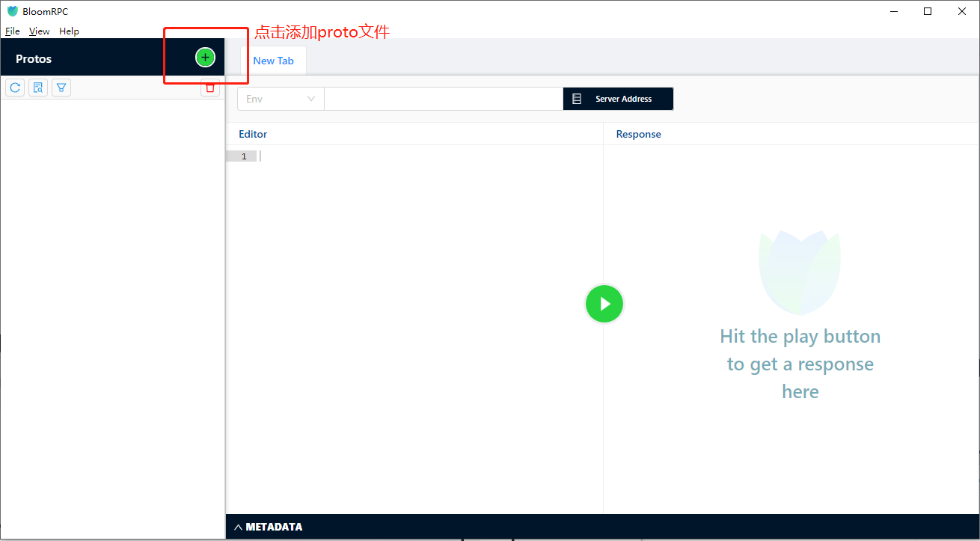Screen dimensions: 980x541
Task: Hit the green play button to send request
Action: pyautogui.click(x=604, y=303)
